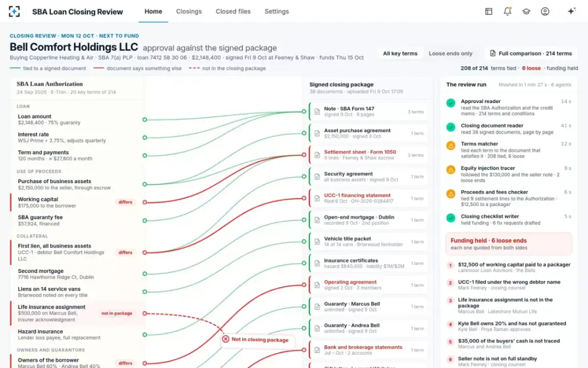Open loose end 4 about Kyle Bell's guarantee

point(509,326)
